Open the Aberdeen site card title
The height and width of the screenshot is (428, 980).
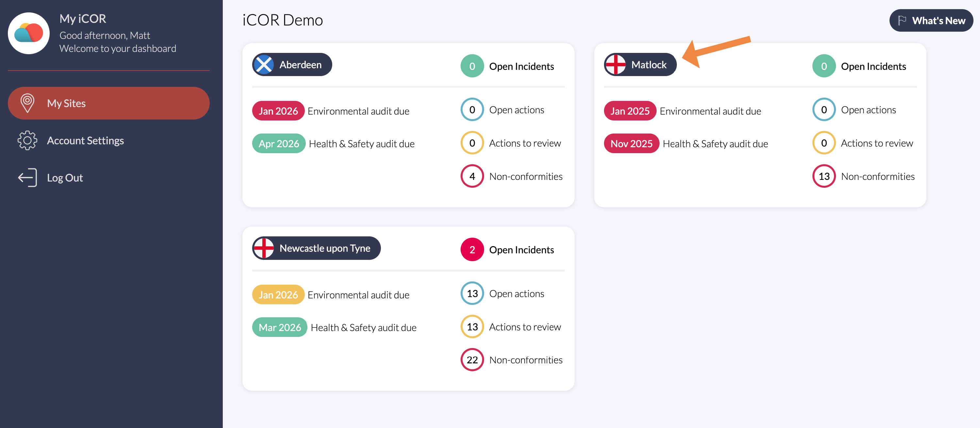[300, 65]
